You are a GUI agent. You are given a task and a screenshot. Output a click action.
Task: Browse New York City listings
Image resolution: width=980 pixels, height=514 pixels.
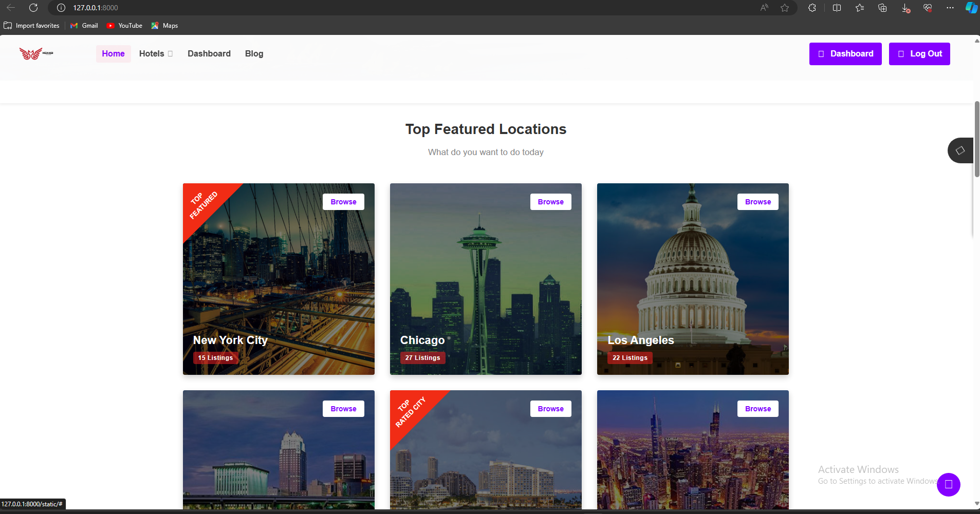coord(343,202)
